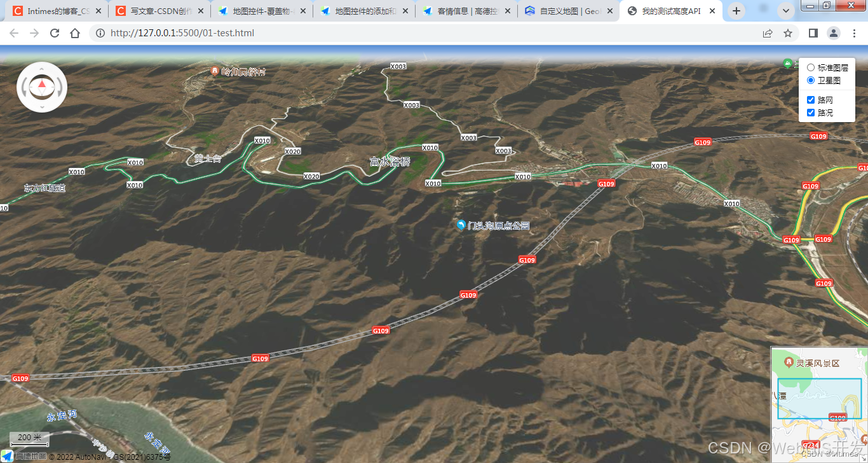Click the topmost X003 road label
868x463 pixels.
[x=398, y=66]
